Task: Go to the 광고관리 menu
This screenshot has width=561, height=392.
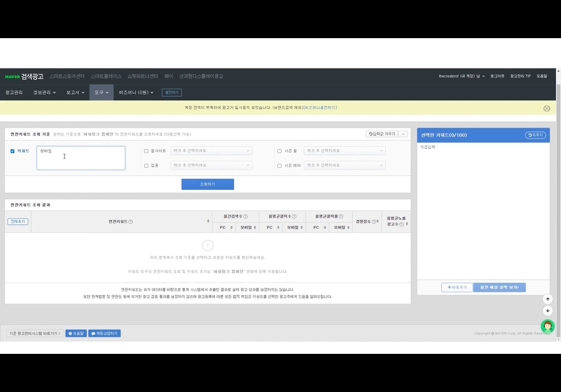Action: coord(14,93)
